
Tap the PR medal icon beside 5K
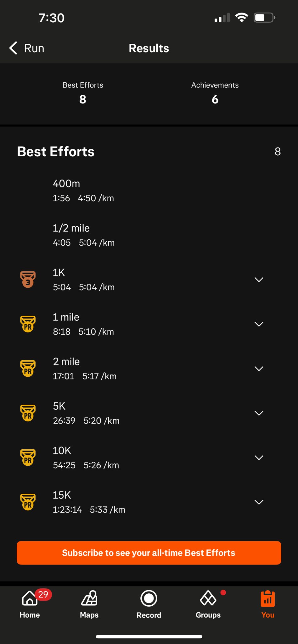(x=28, y=413)
